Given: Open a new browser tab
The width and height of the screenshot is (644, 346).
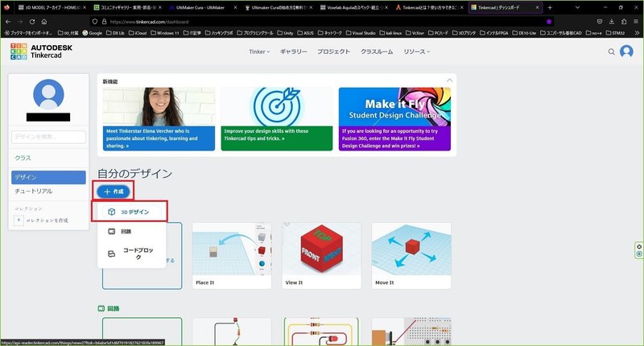Looking at the screenshot, I should [x=550, y=7].
